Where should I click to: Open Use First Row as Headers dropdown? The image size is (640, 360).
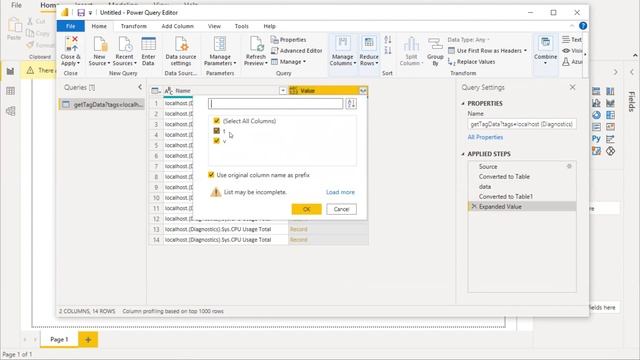pos(488,51)
